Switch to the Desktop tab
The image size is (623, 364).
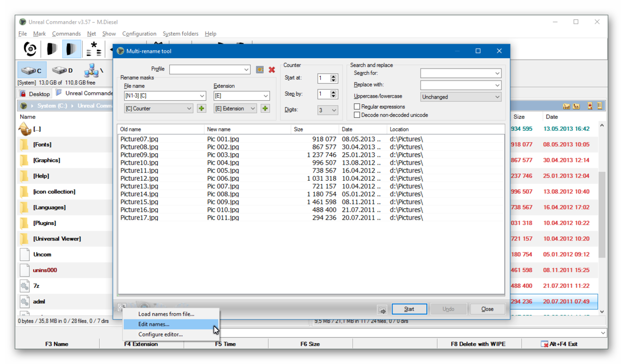pos(35,94)
